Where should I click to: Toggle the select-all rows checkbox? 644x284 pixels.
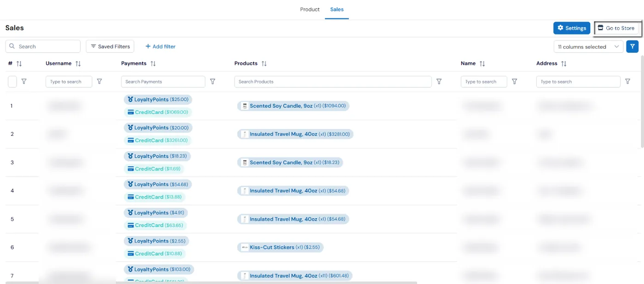[12, 82]
